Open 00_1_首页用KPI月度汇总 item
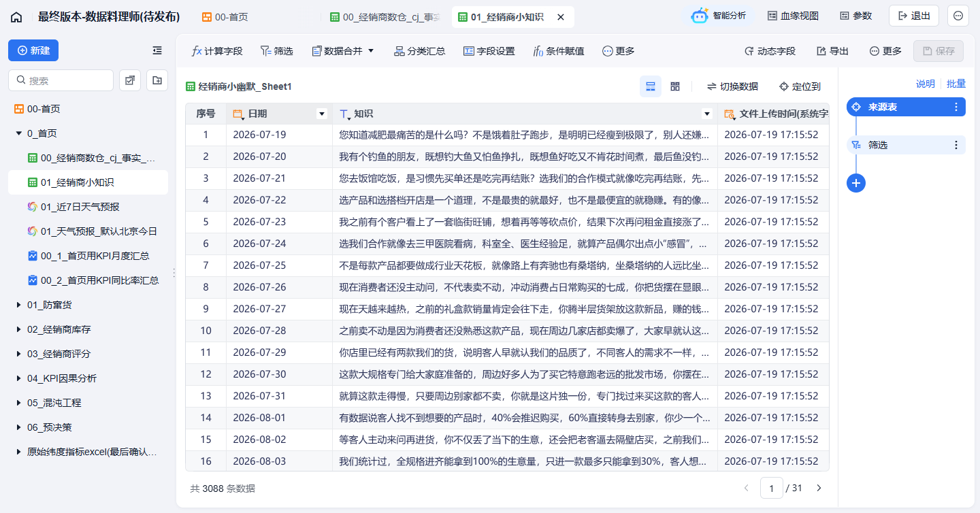 coord(88,256)
